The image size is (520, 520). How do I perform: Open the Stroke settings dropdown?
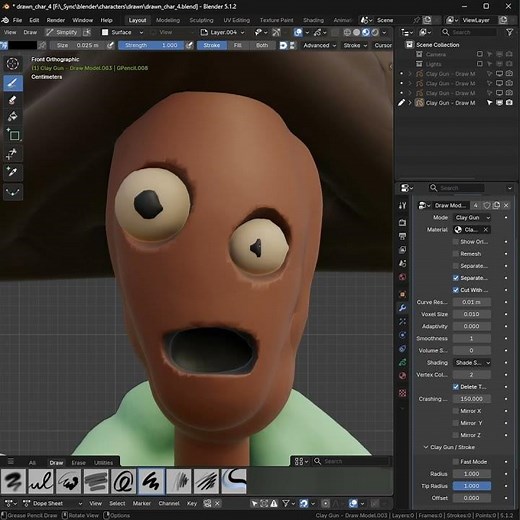[355, 45]
